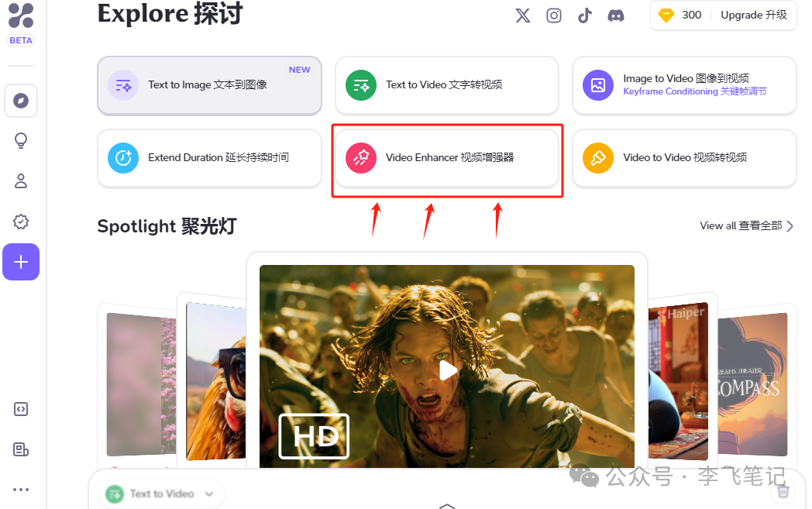Play the spotlight zombie video
This screenshot has width=812, height=509.
[447, 370]
